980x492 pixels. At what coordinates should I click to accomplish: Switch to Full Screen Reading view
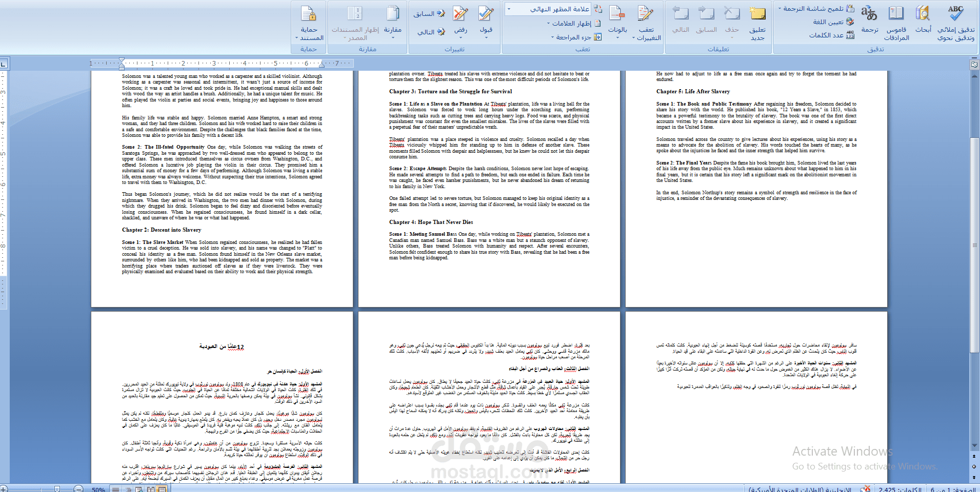tap(151, 489)
